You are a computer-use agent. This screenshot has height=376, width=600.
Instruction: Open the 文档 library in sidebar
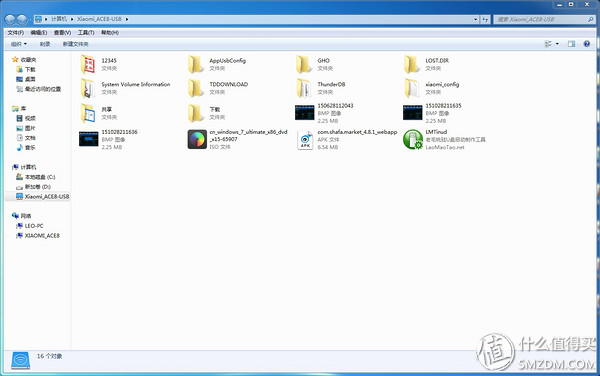tap(26, 138)
